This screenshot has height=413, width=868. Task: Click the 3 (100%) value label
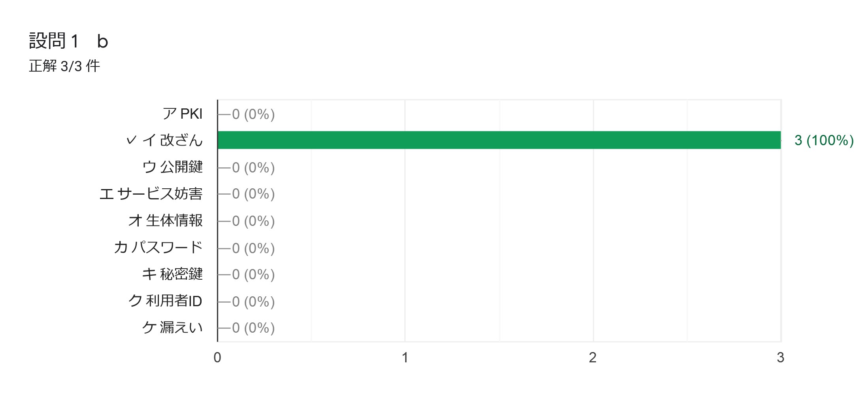pyautogui.click(x=824, y=140)
